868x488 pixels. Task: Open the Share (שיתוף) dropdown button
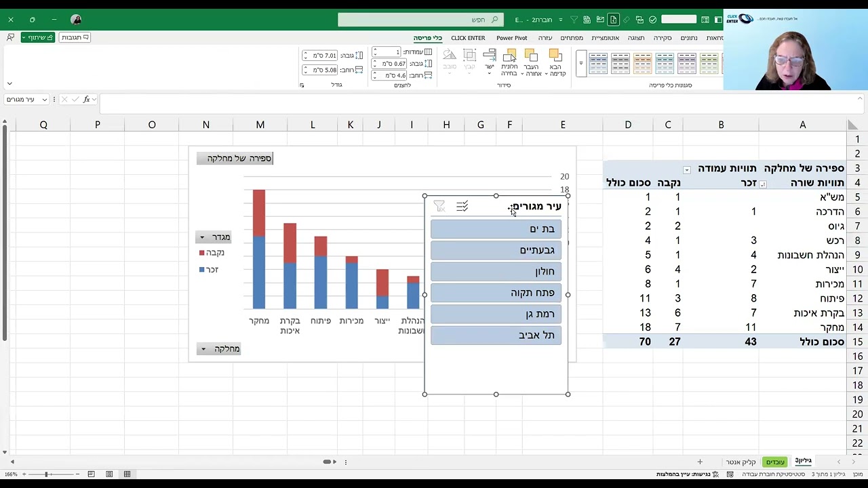click(x=37, y=37)
